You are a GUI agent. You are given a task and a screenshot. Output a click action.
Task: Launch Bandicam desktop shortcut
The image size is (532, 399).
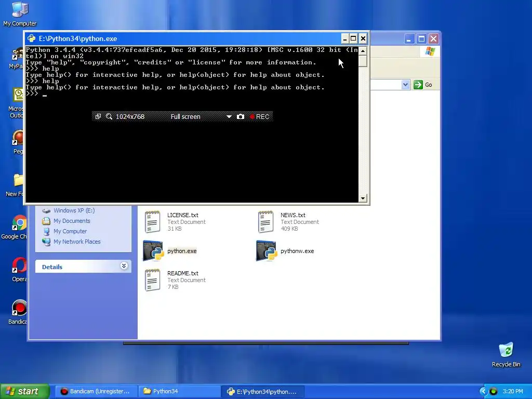tap(19, 308)
